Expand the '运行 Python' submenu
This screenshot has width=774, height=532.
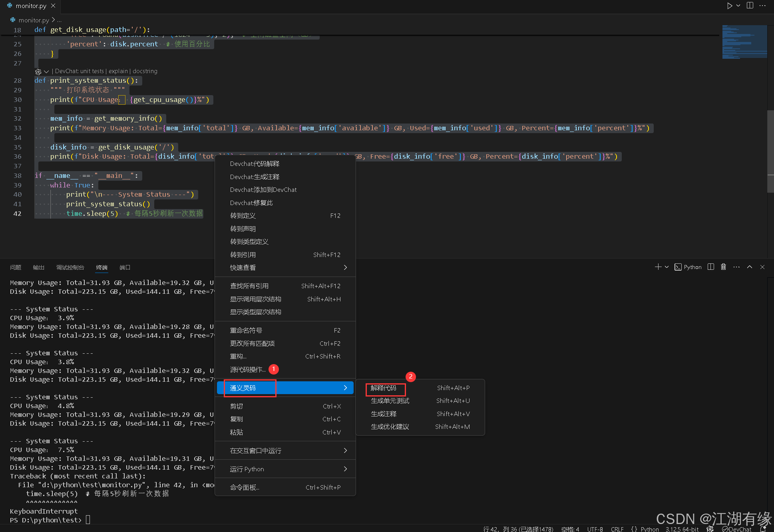285,469
